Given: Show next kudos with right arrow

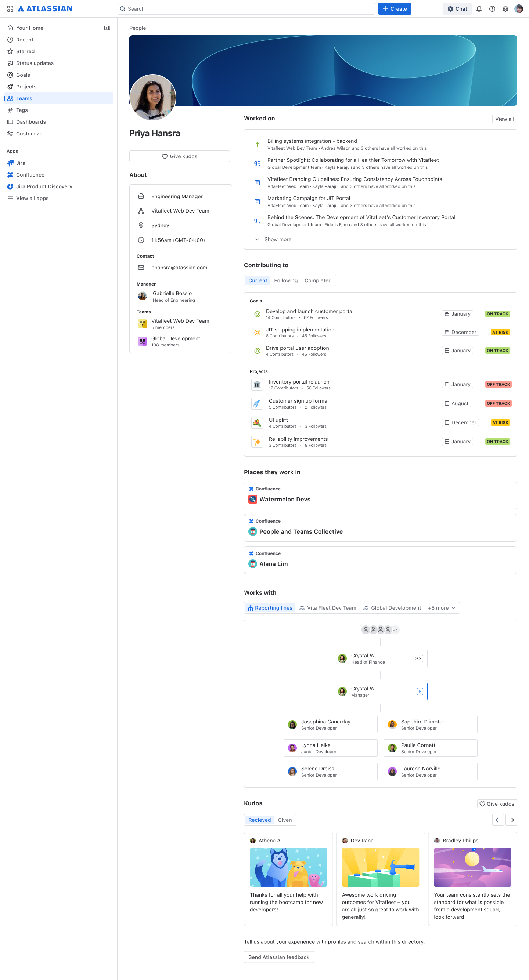Looking at the screenshot, I should (x=511, y=820).
